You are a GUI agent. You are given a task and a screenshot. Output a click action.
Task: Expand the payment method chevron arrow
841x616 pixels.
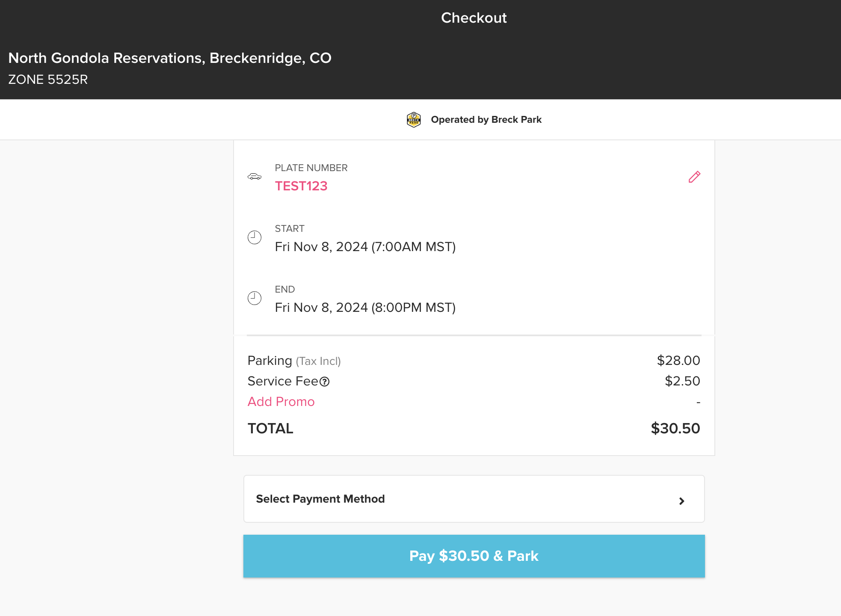tap(681, 501)
